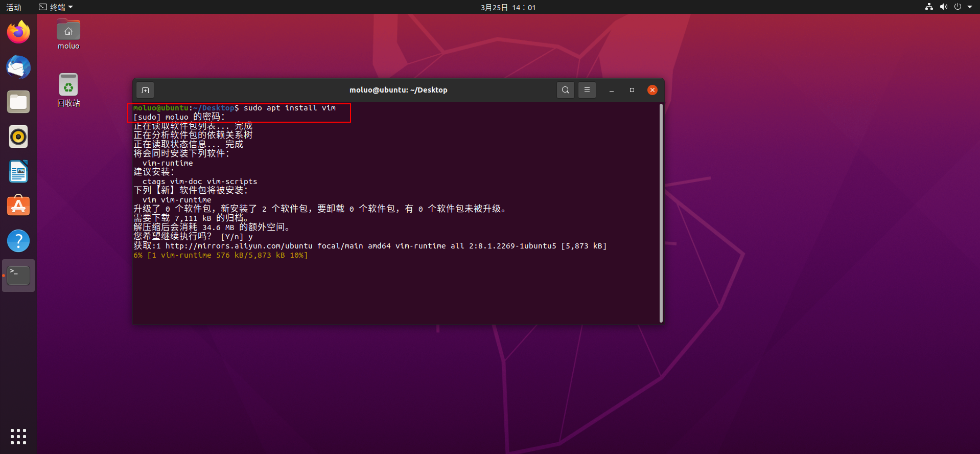Minimize the terminal window

point(612,90)
